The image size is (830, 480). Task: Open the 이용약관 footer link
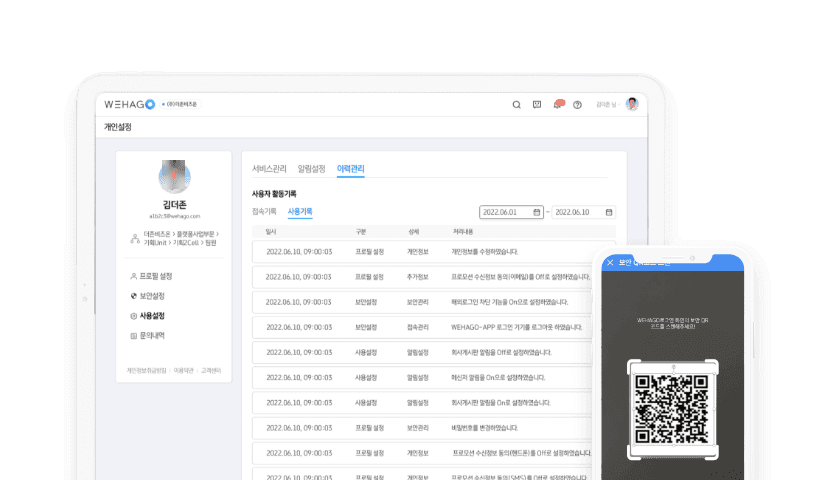(184, 370)
